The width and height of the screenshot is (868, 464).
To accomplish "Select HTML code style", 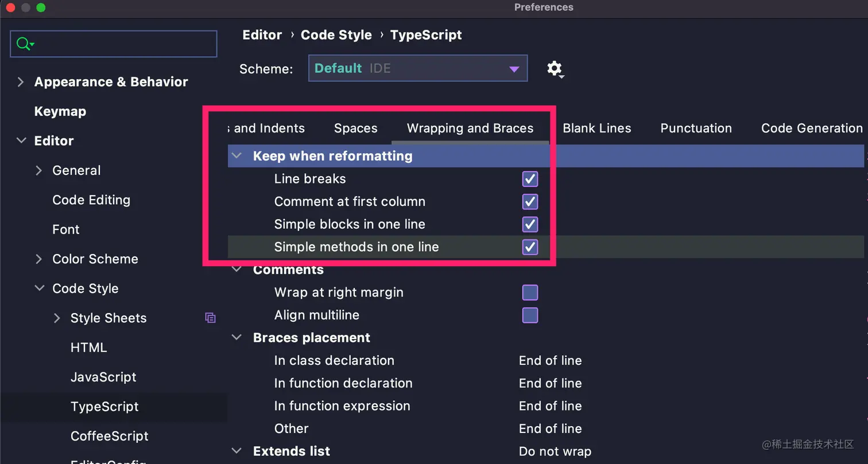I will [88, 348].
